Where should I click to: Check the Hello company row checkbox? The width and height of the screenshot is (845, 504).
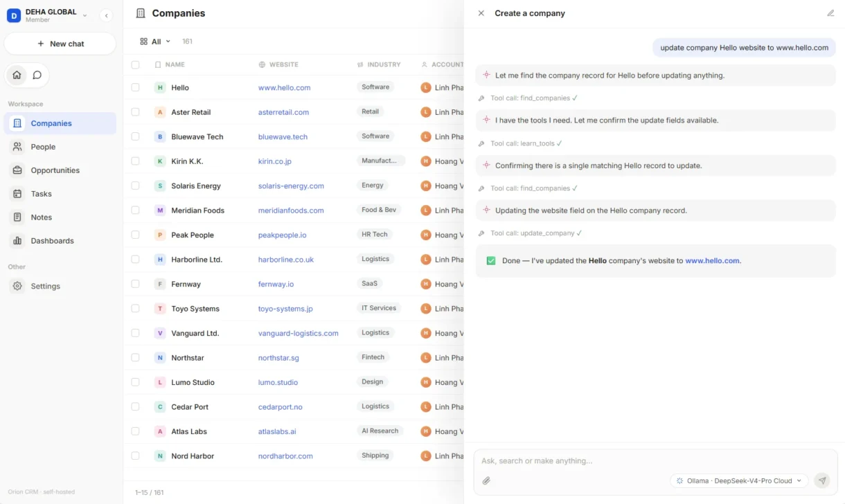point(135,88)
